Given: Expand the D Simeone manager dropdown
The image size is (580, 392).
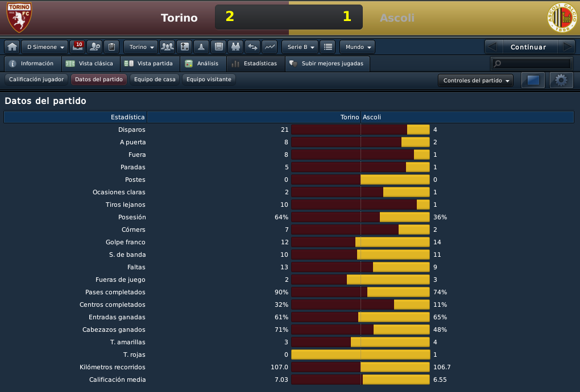Looking at the screenshot, I should tap(45, 47).
